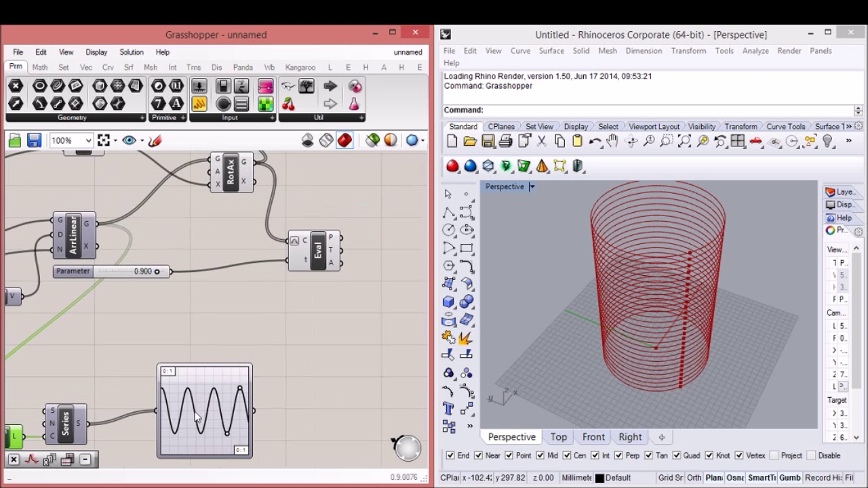Click Rhino New file icon

pyautogui.click(x=452, y=141)
